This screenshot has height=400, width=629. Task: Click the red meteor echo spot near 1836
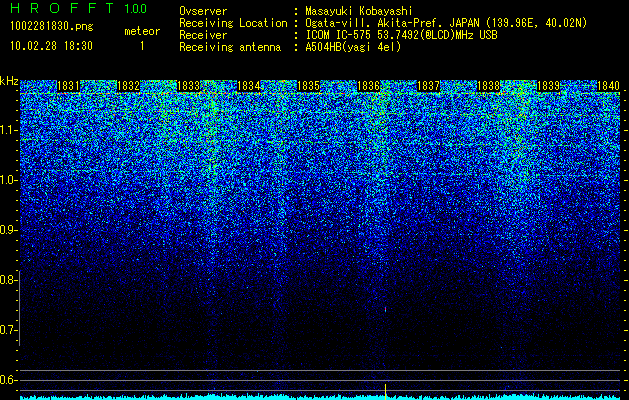pos(386,309)
